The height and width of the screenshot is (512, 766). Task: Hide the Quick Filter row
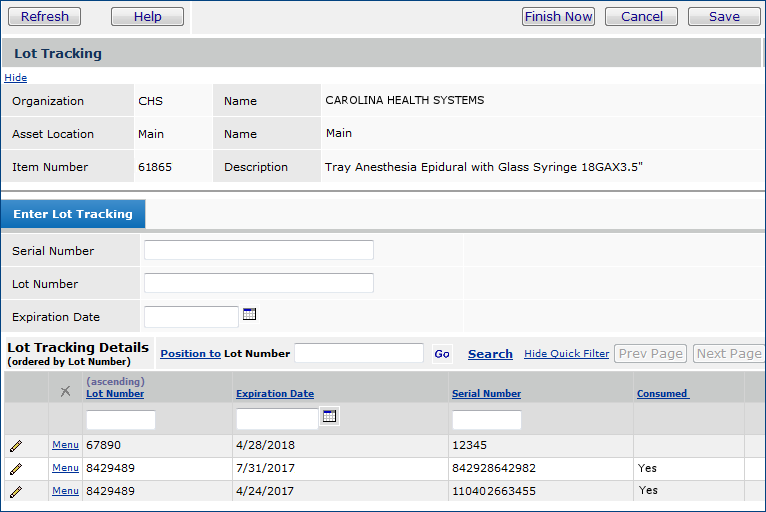[566, 354]
